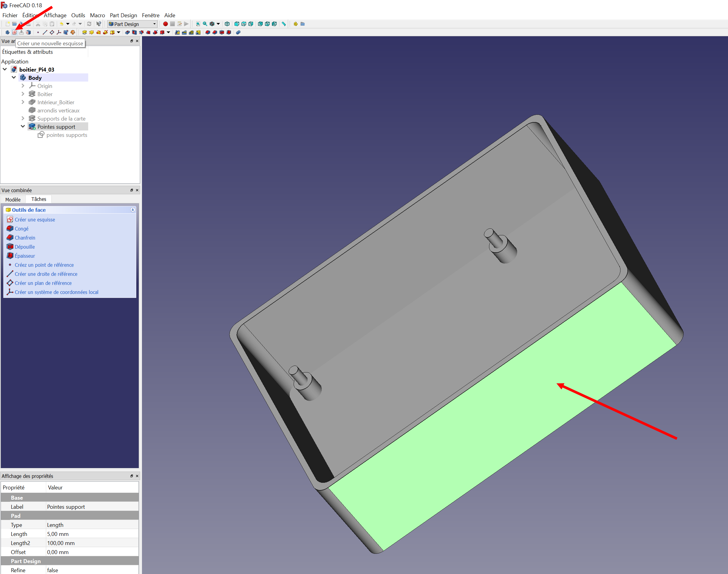Screen dimensions: 728x574
Task: Open the subtractive primitive dropdown arrow
Action: (x=168, y=32)
